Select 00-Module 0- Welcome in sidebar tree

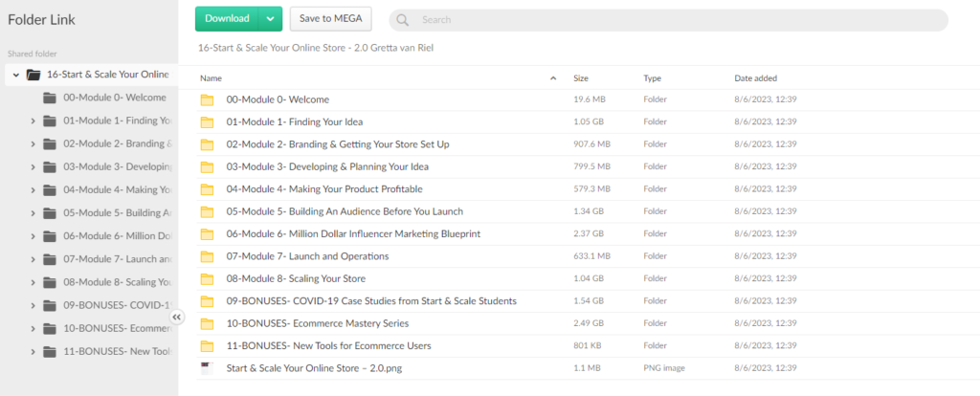click(115, 98)
